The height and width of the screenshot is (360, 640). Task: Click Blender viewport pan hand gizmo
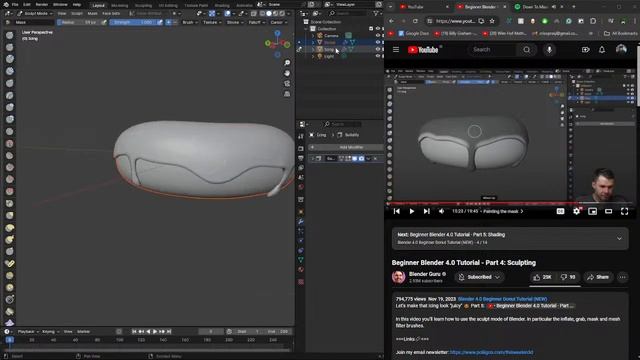287,73
